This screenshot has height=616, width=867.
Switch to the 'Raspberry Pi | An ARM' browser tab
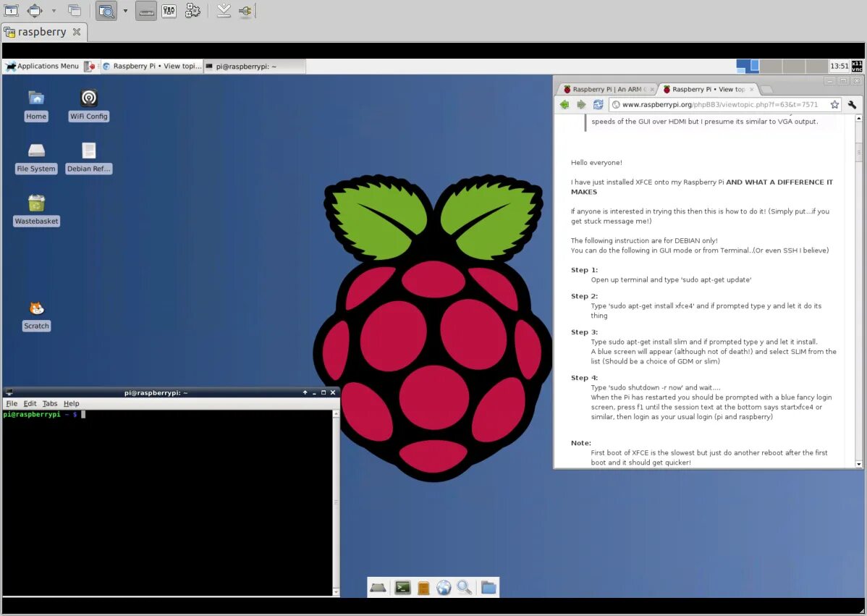point(606,89)
